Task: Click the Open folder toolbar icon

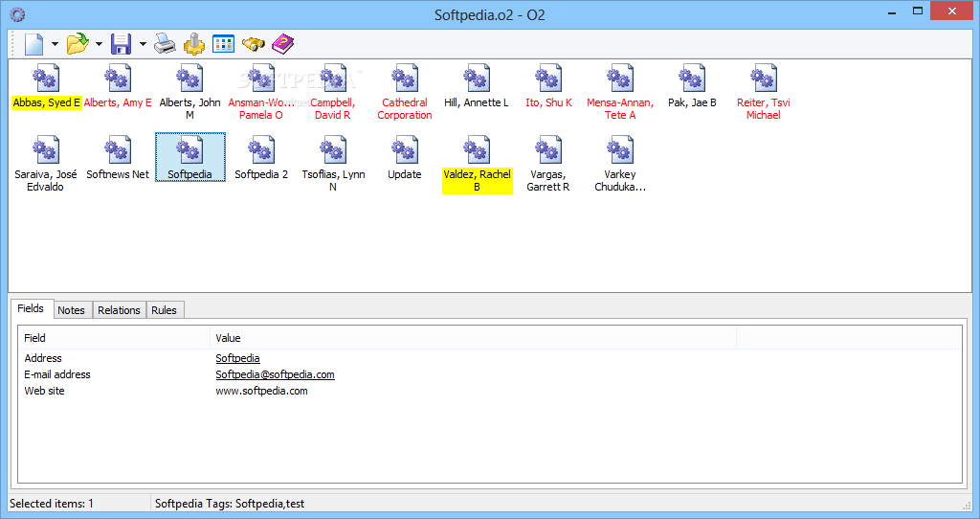Action: point(78,44)
